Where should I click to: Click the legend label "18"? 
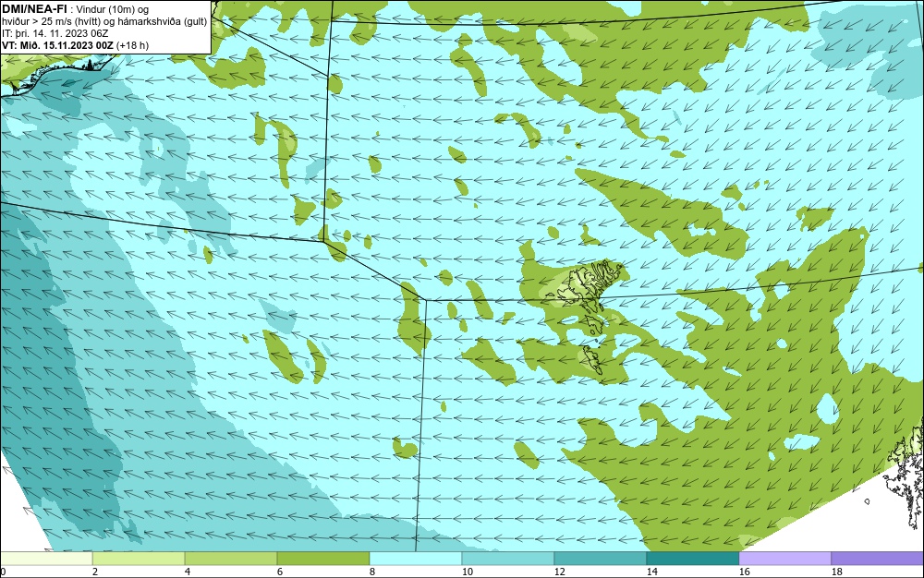click(x=837, y=572)
